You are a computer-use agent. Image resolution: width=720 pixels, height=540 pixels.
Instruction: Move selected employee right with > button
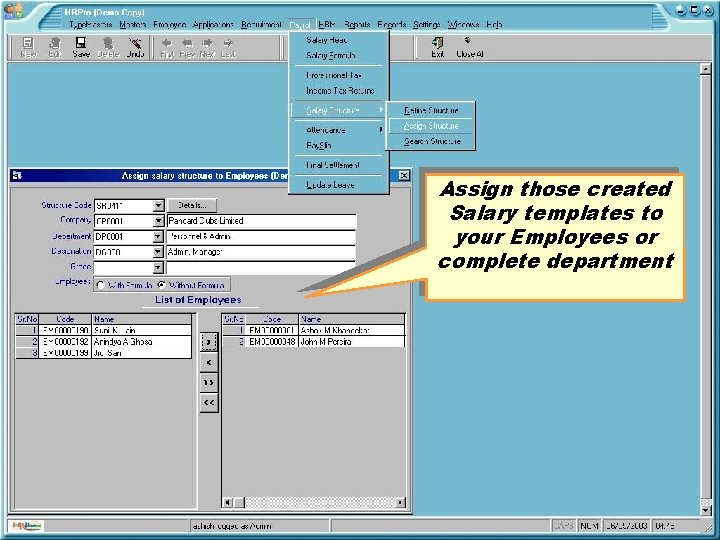208,342
